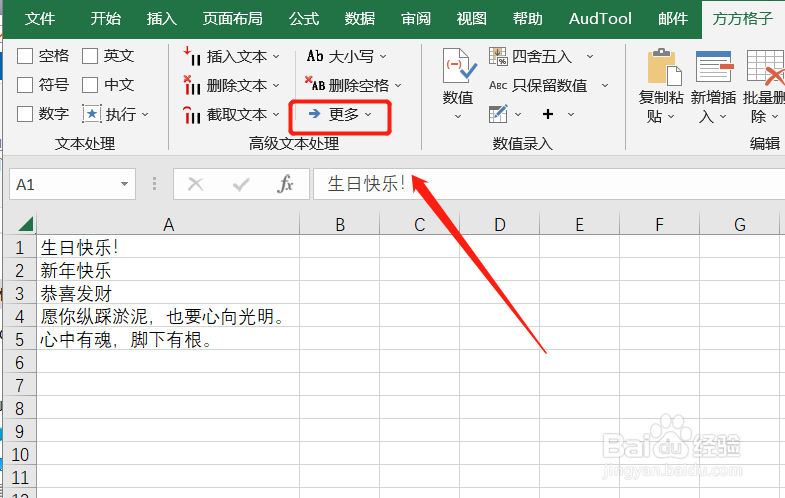Expand the 插入文本 dropdown arrow
The image size is (785, 498).
click(x=276, y=57)
